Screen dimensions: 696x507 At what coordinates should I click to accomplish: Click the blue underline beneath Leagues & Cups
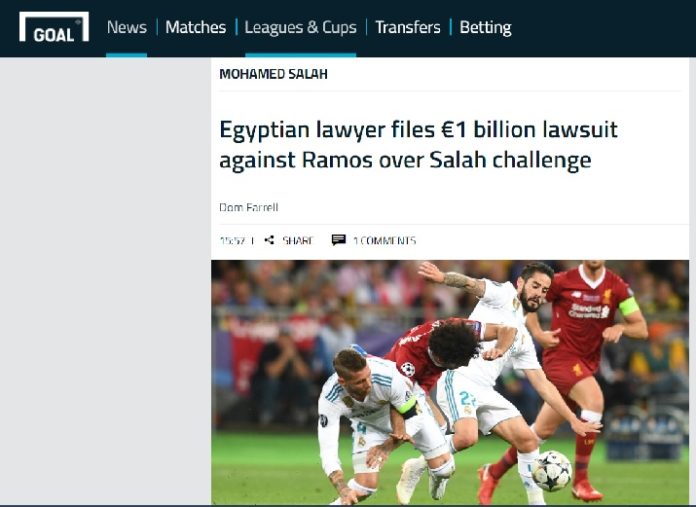(x=301, y=55)
